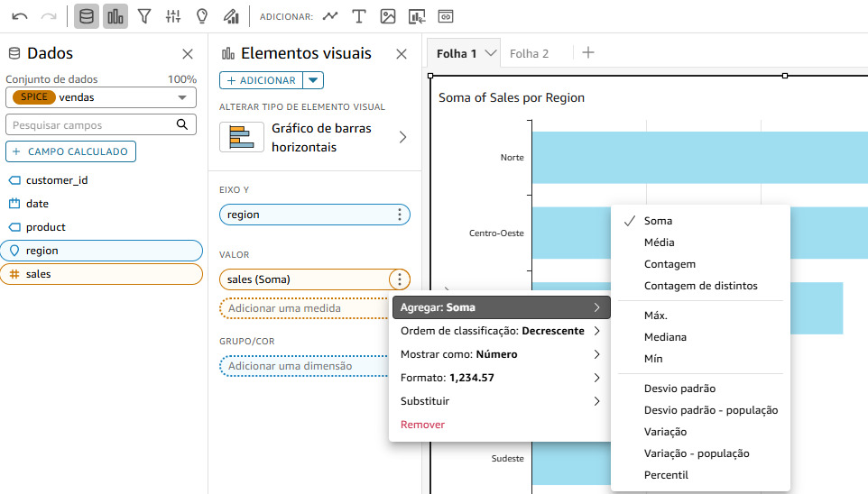Open the sales (Soma) options menu

tap(399, 279)
